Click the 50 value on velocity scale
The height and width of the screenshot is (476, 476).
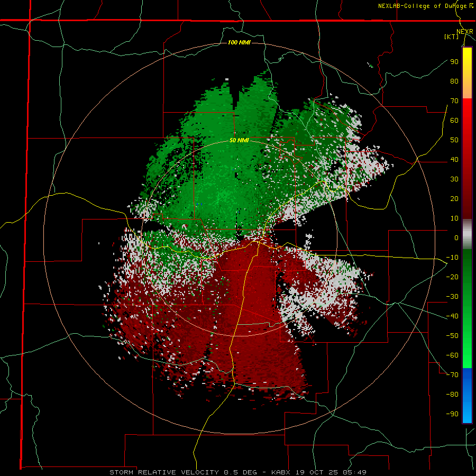[x=454, y=140]
